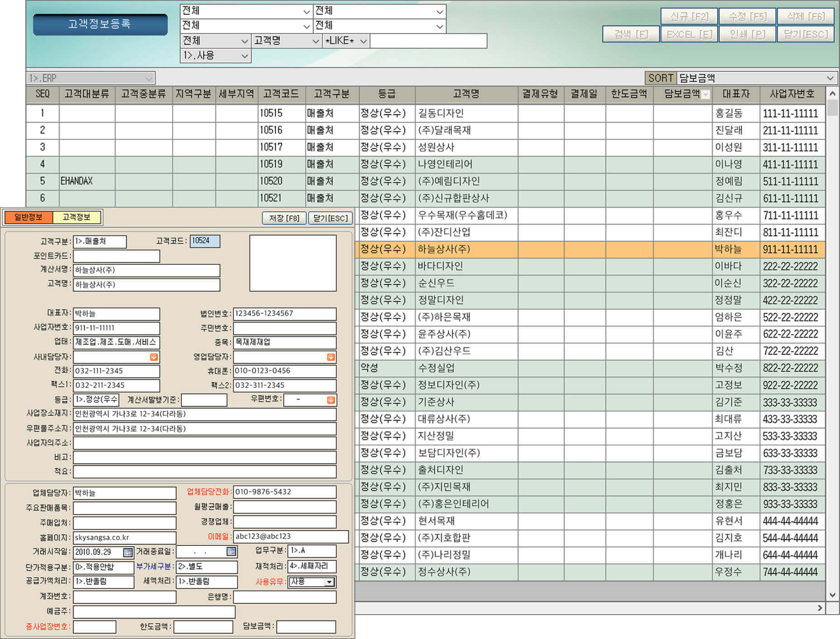
Task: Select the (주)달래목재 customer row
Action: (x=425, y=130)
